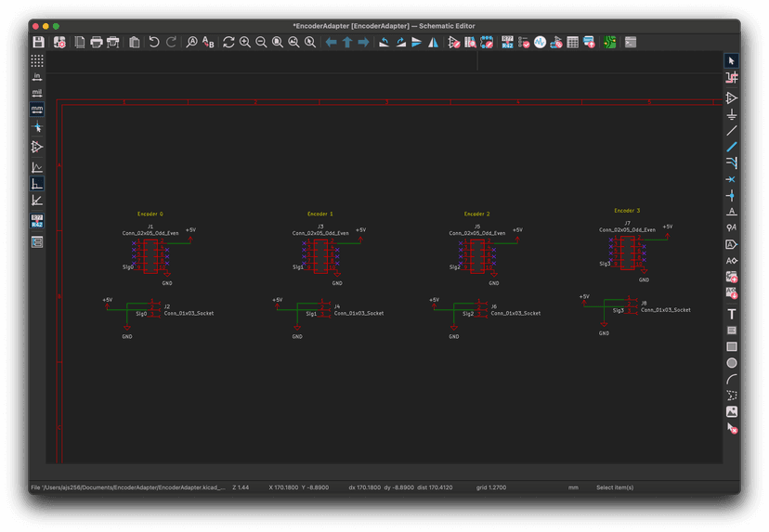Select the Add Wire tool

(x=732, y=131)
